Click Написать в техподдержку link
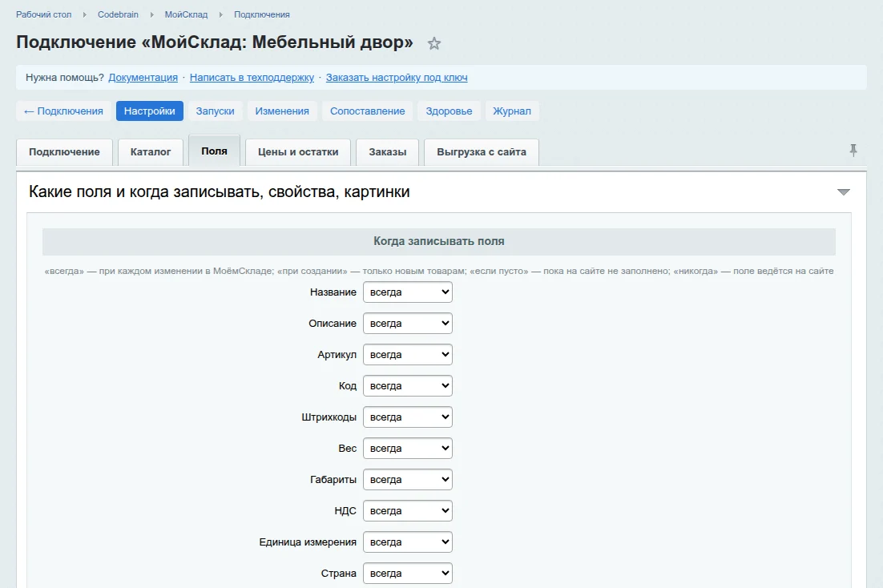883x588 pixels. [x=252, y=78]
